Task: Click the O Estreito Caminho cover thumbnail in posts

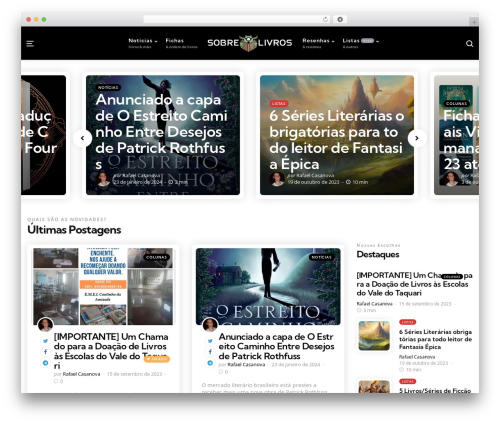Action: point(268,286)
